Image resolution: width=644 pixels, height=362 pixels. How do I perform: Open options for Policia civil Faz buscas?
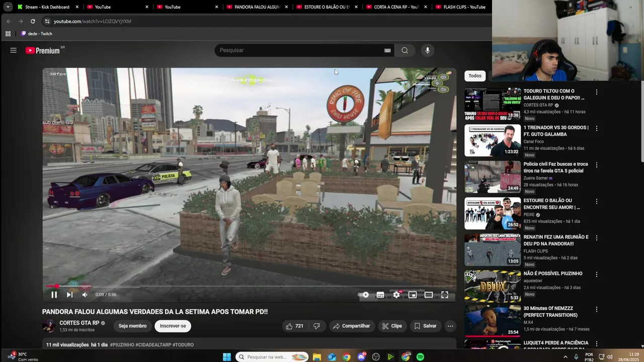(x=597, y=165)
